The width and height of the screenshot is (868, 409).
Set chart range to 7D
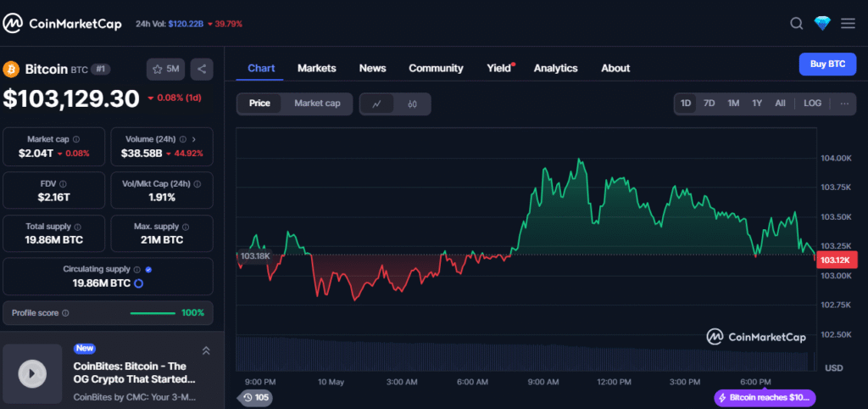point(709,104)
